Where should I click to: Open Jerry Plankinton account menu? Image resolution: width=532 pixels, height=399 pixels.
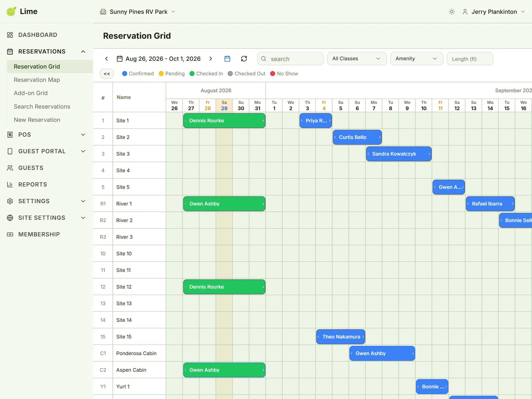pos(494,12)
